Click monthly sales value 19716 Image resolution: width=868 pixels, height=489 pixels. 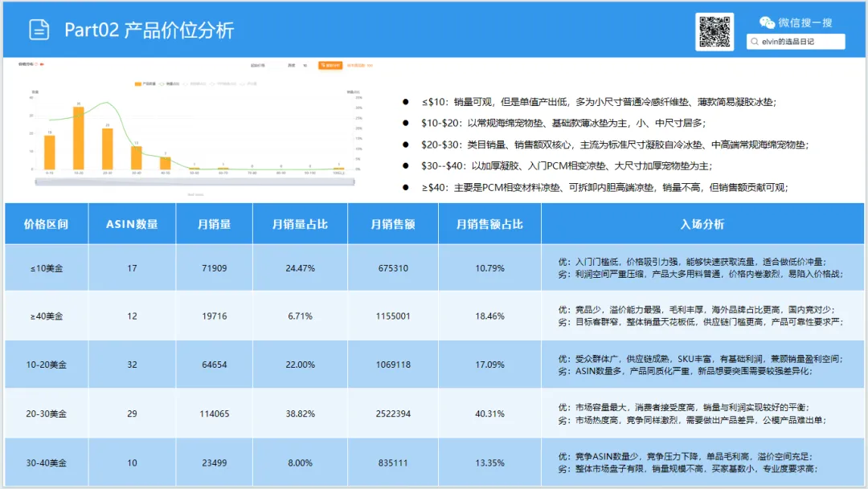point(215,316)
